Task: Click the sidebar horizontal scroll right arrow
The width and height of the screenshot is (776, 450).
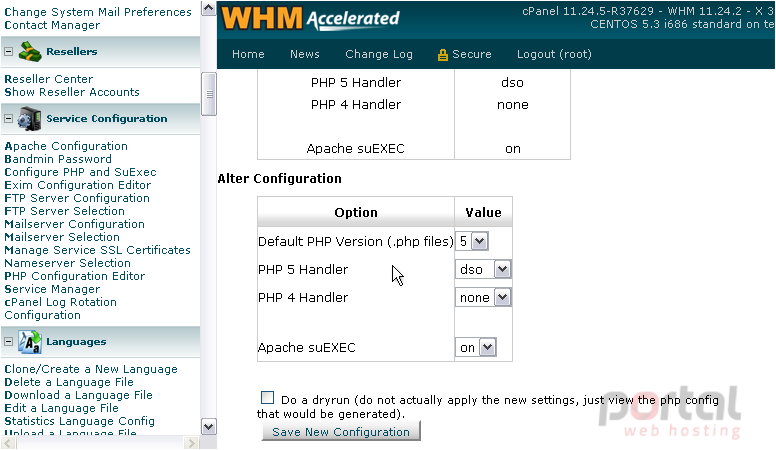Action: pos(191,443)
